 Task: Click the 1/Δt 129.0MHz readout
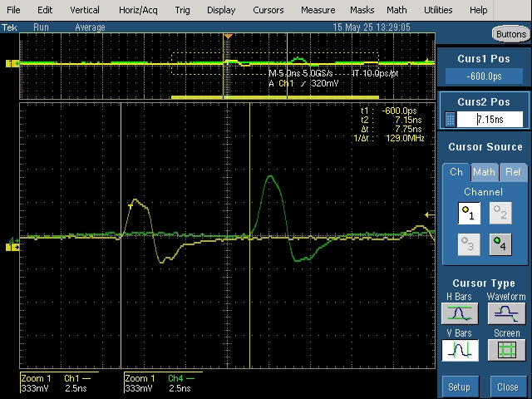pos(389,138)
